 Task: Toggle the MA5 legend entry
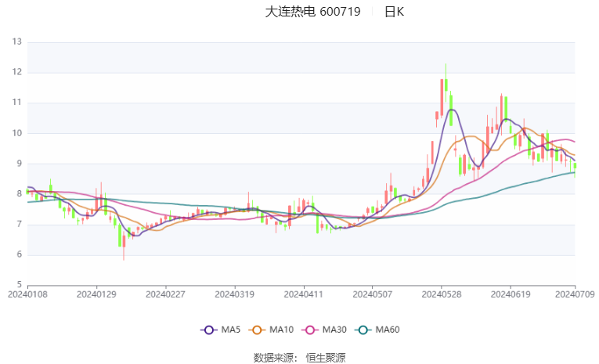(x=221, y=330)
